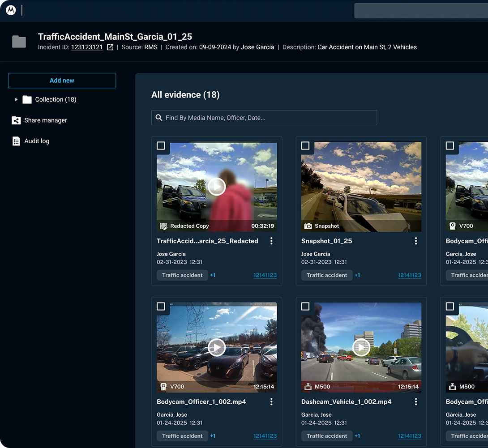Viewport: 488px width, 448px height.
Task: Tick the checkbox on the bottom-row M500 partial card
Action: (x=449, y=307)
